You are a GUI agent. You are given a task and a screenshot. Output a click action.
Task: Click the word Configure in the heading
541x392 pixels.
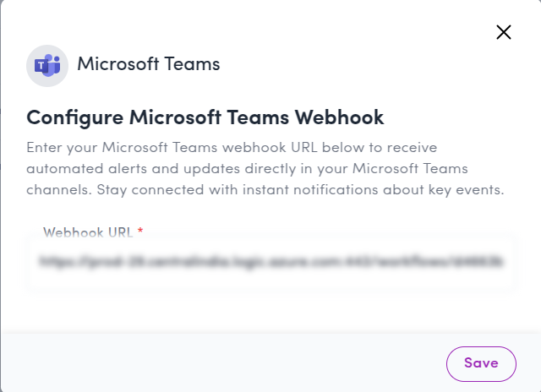75,117
